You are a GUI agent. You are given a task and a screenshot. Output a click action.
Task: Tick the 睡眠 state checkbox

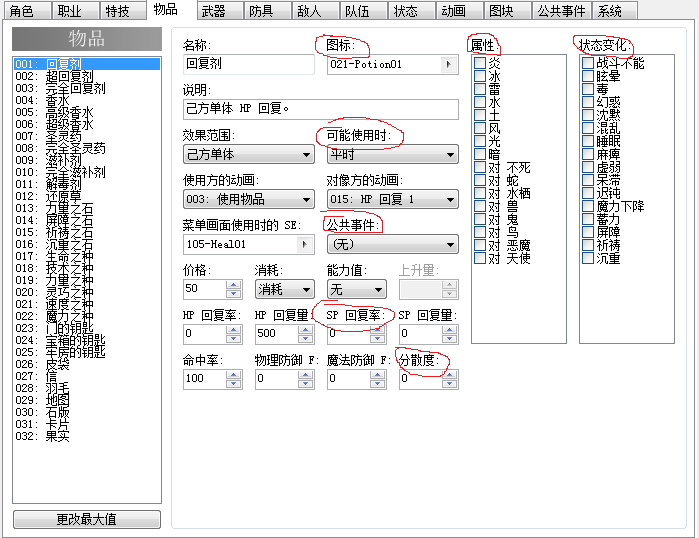point(588,141)
